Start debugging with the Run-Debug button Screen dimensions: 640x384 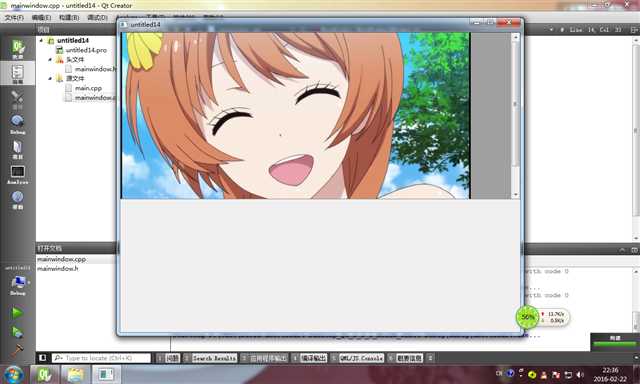pyautogui.click(x=17, y=332)
